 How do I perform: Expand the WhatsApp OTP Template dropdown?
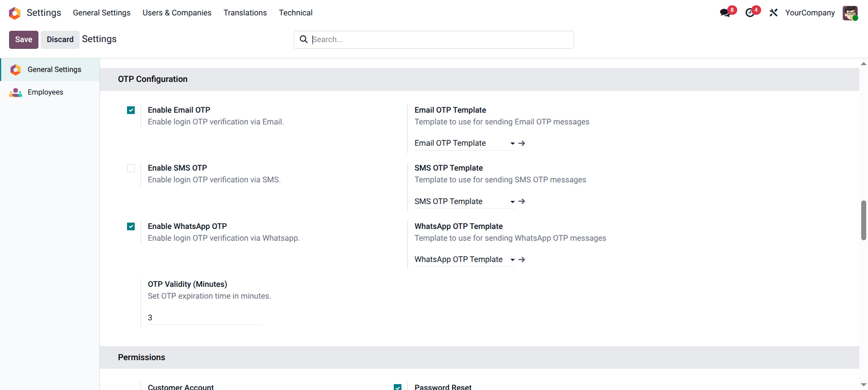point(512,260)
